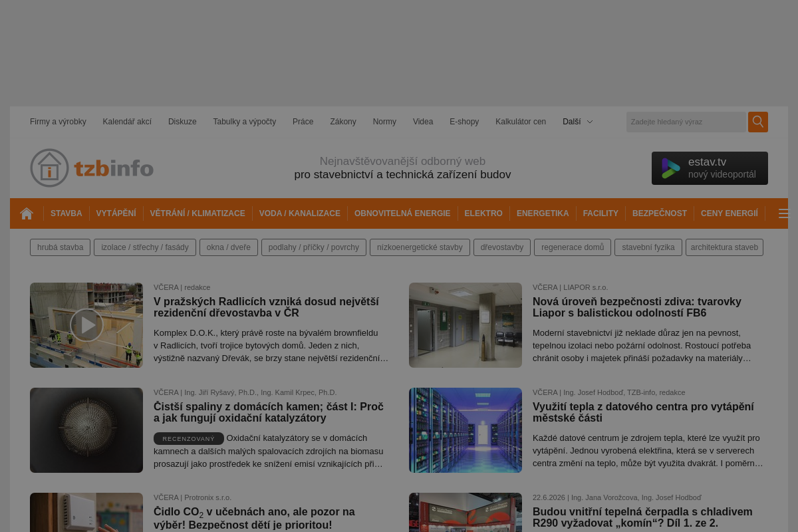Click the dřevostavby tag
Image resolution: width=798 pixels, height=532 pixels.
[x=502, y=247]
